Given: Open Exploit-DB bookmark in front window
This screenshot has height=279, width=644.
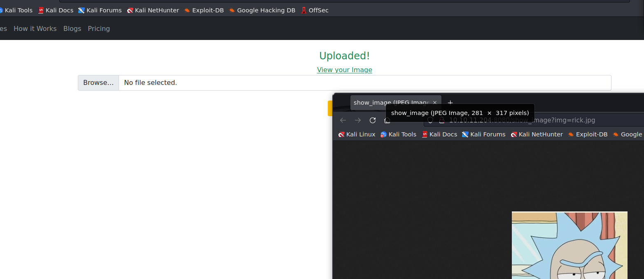Looking at the screenshot, I should tap(588, 134).
